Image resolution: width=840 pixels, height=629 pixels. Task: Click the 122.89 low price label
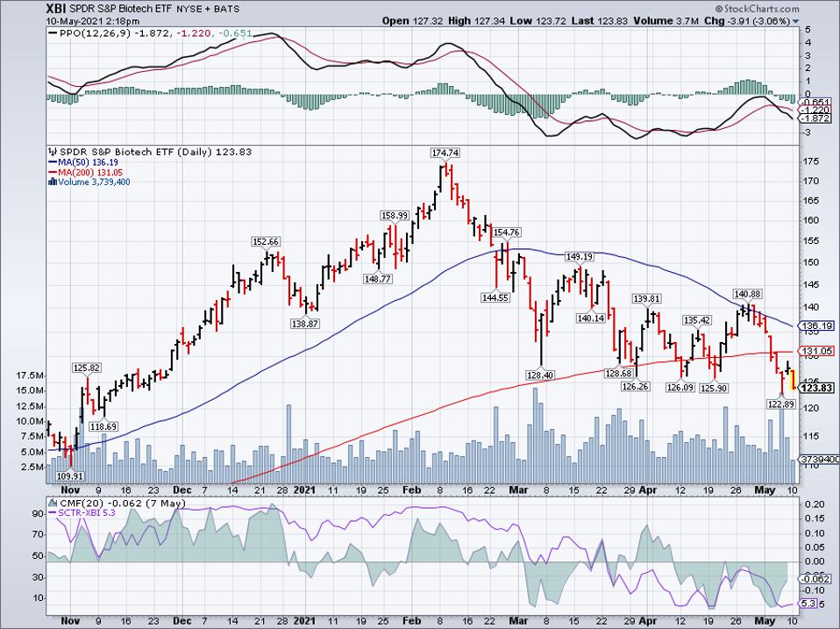tap(780, 404)
